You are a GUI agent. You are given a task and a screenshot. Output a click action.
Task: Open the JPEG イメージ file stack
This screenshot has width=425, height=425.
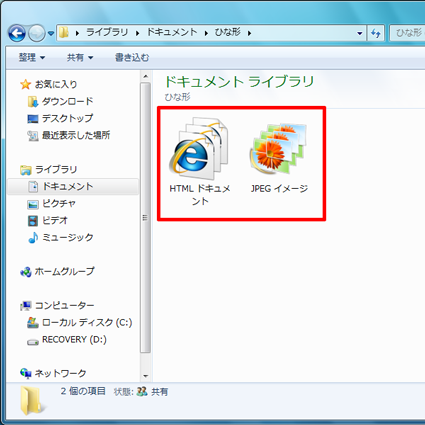(279, 157)
